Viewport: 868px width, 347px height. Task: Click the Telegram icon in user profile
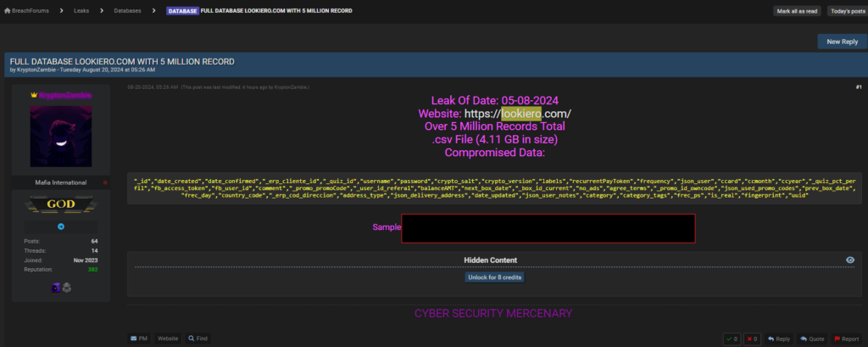coord(61,227)
